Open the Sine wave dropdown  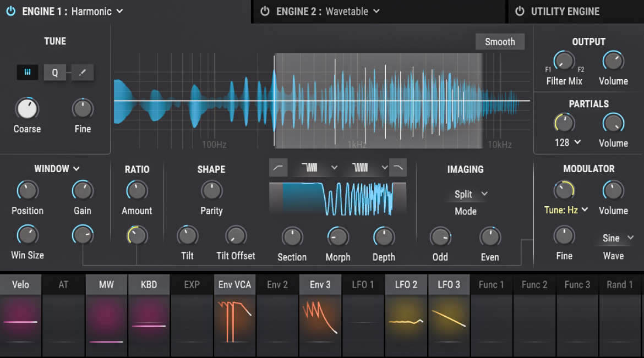pos(617,238)
